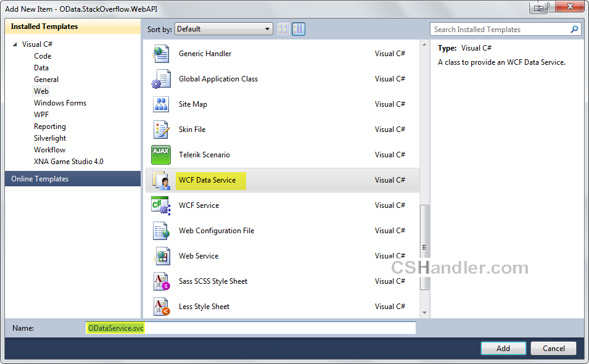This screenshot has height=364, width=589.
Task: Collapse the Visual C# tree node
Action: pos(15,44)
